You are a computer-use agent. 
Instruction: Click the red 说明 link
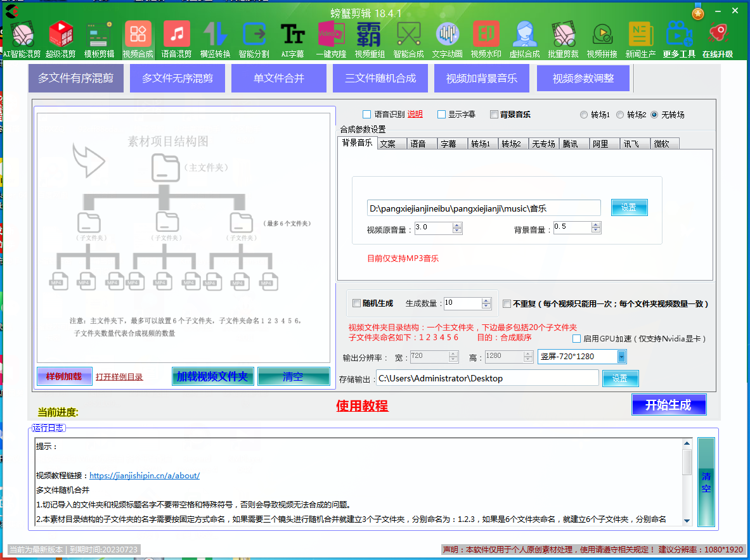pyautogui.click(x=415, y=114)
